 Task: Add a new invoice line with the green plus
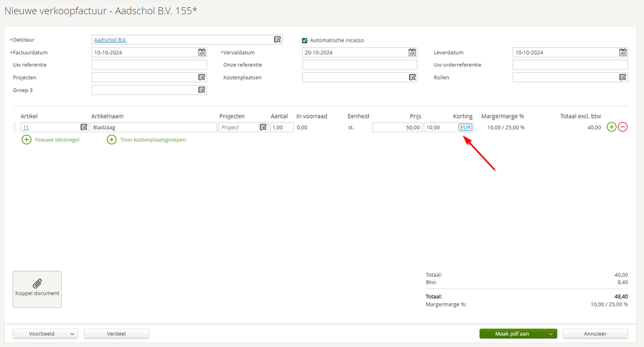click(x=612, y=127)
